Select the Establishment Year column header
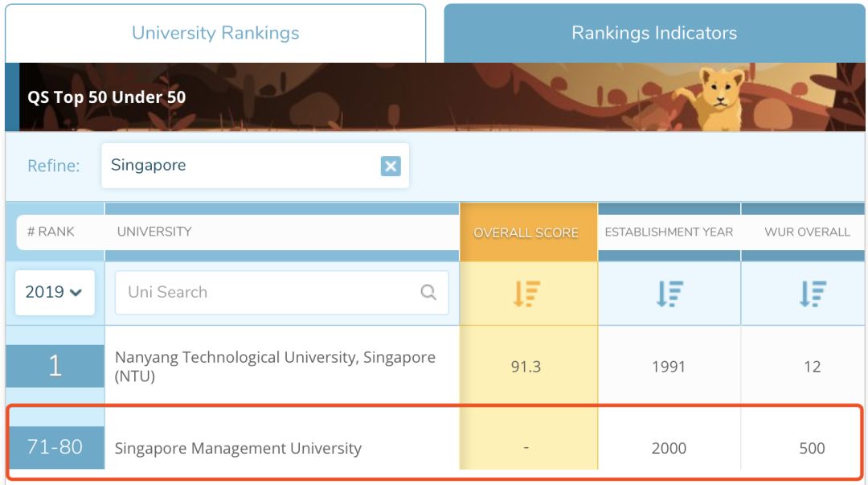 coord(669,232)
